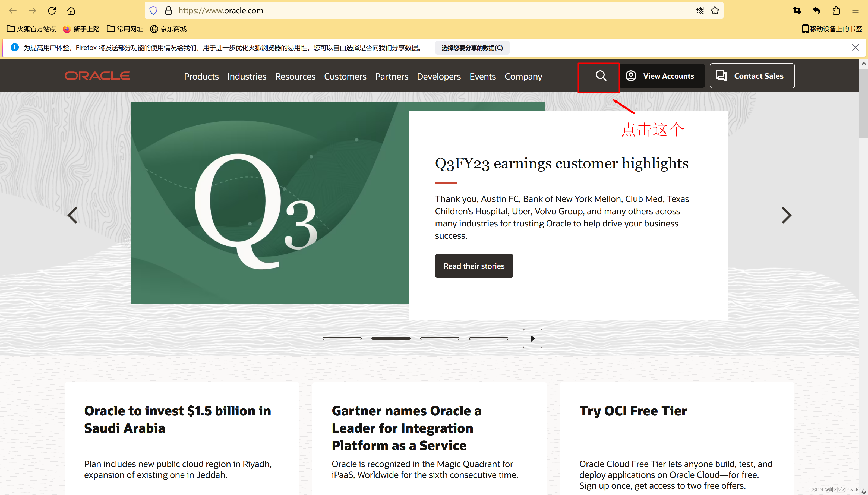Select the first carousel slide indicator
Screen dimensions: 868x495
click(x=342, y=339)
